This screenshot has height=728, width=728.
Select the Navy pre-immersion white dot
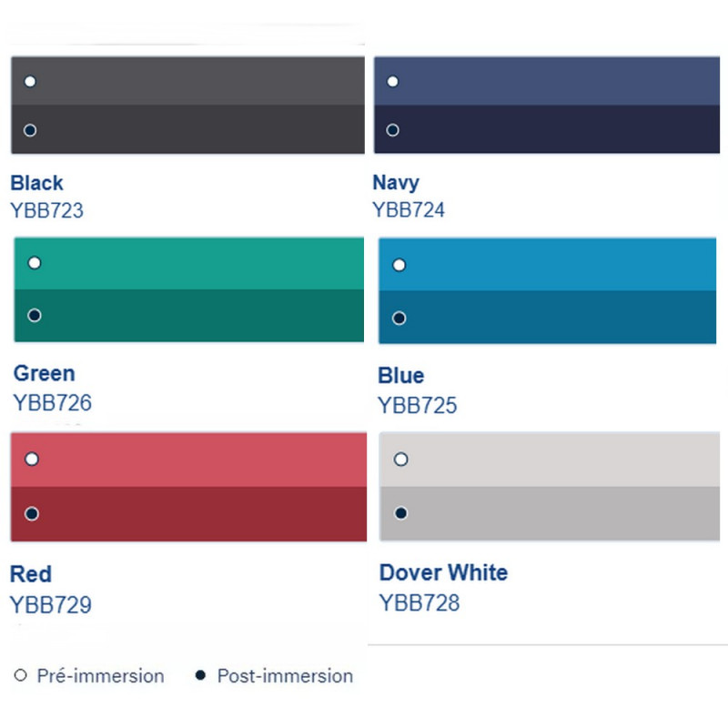393,82
